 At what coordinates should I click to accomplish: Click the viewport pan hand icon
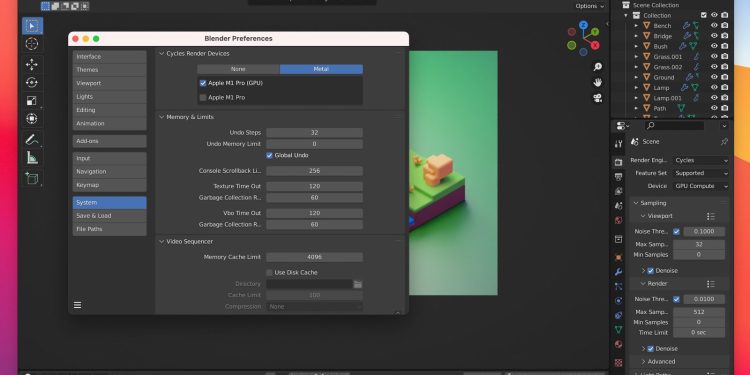click(597, 82)
